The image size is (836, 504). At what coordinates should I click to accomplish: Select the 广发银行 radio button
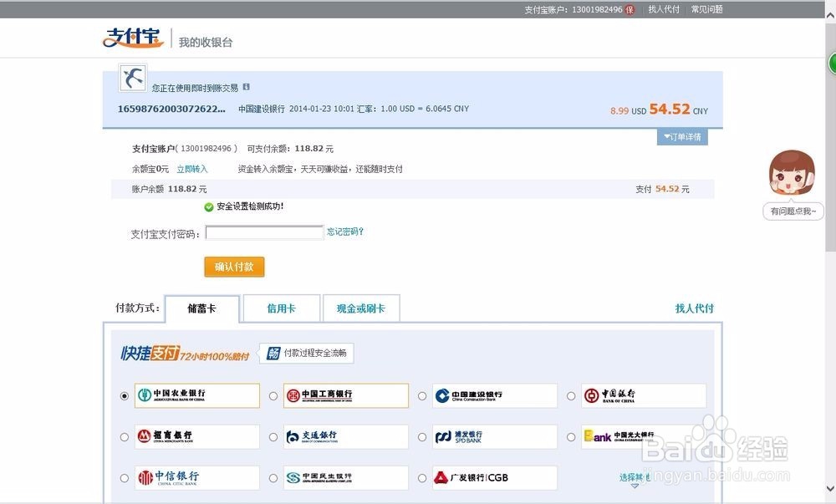pos(422,478)
